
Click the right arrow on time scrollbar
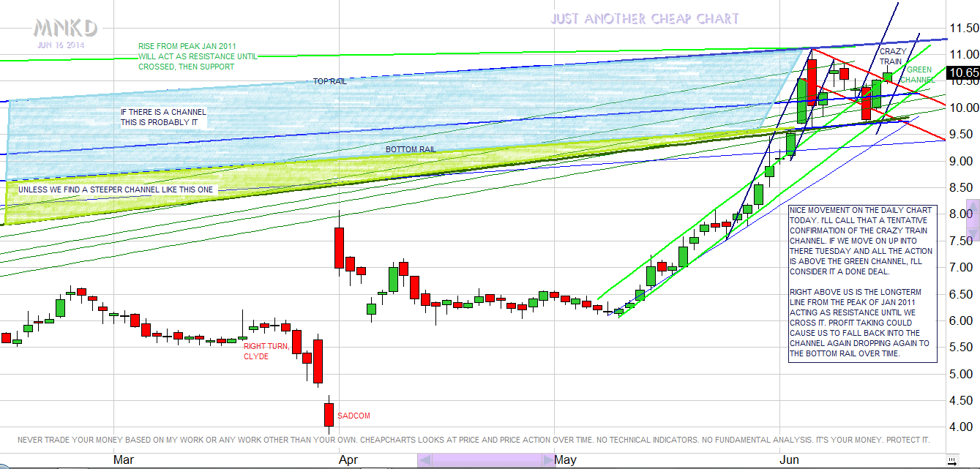coord(548,459)
